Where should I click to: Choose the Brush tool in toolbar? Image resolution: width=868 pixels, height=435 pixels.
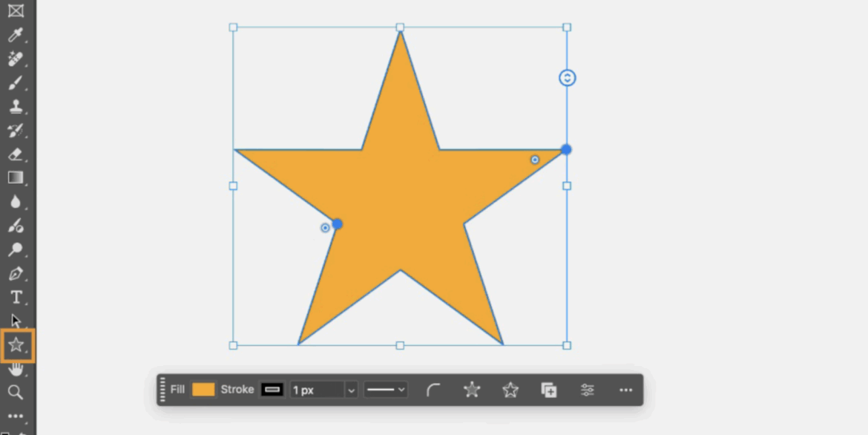click(x=15, y=82)
